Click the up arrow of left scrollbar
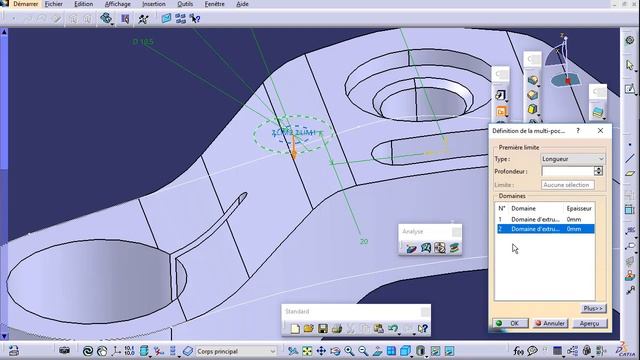 pyautogui.click(x=4, y=31)
